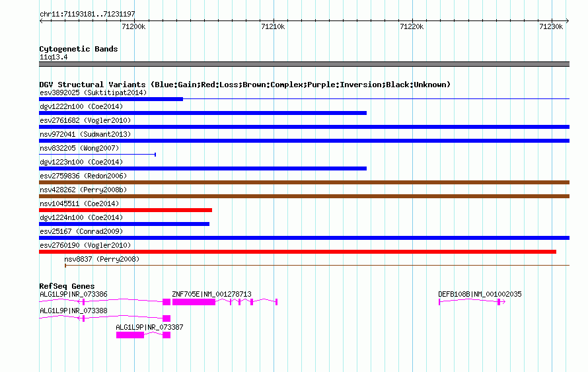Select the red esv2760190 (Vogler2010) loss bar
The image size is (588, 372).
(x=298, y=252)
